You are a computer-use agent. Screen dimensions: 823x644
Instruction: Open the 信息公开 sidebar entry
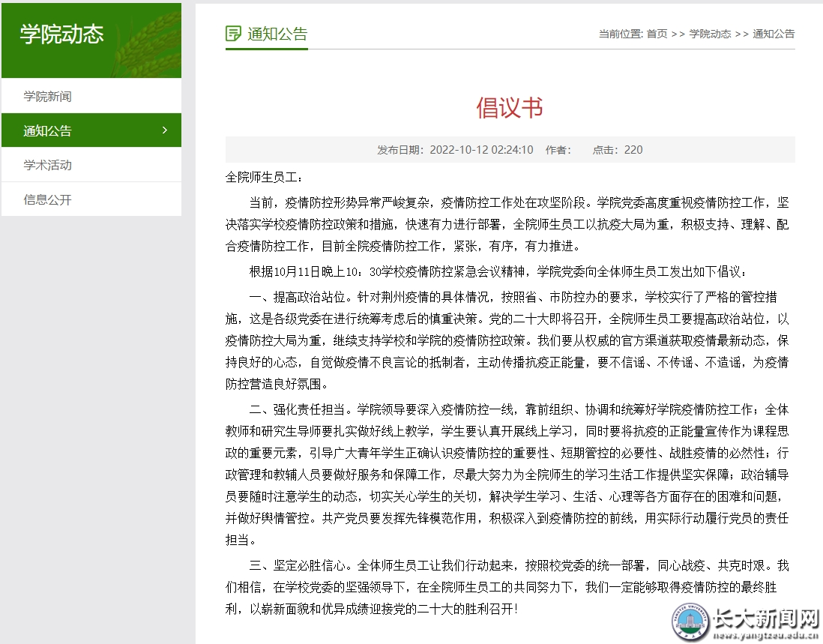pyautogui.click(x=47, y=200)
